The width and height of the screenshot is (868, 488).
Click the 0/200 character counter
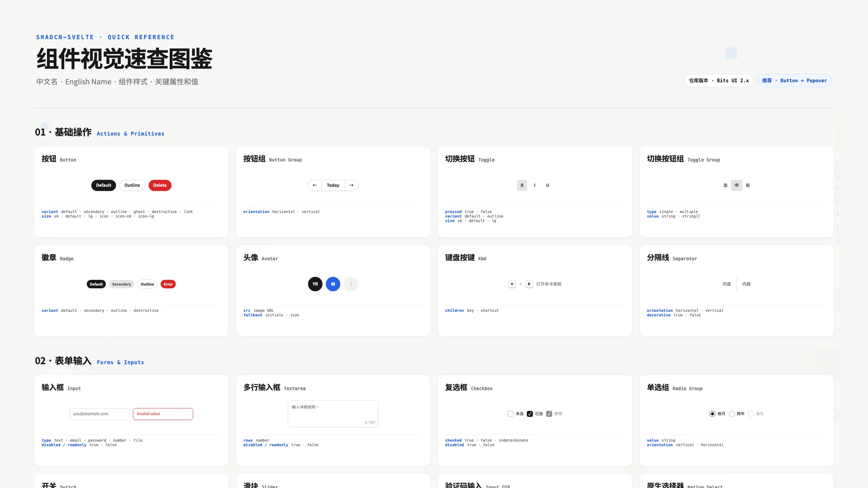click(x=369, y=422)
